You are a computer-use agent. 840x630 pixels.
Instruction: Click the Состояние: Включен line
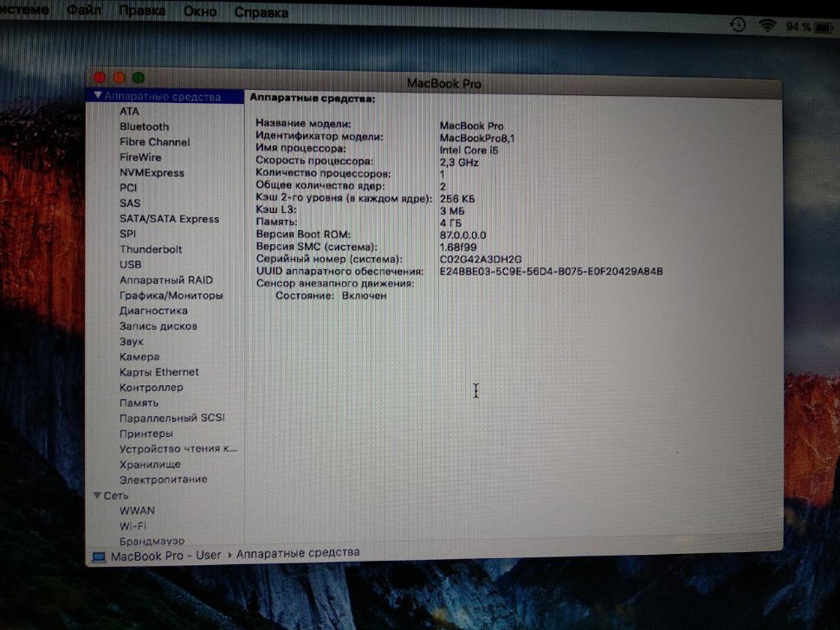click(331, 296)
